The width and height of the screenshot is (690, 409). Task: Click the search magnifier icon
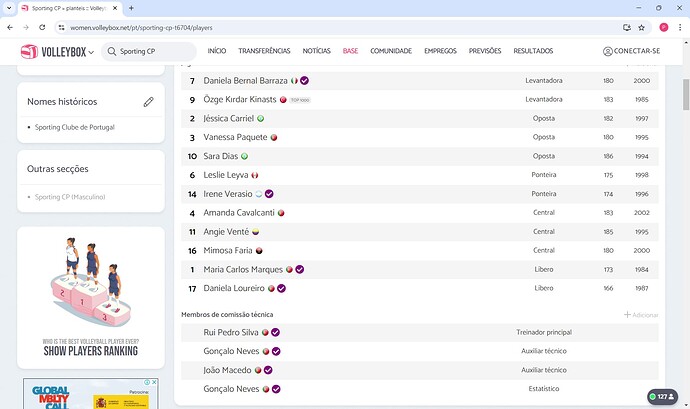click(113, 51)
